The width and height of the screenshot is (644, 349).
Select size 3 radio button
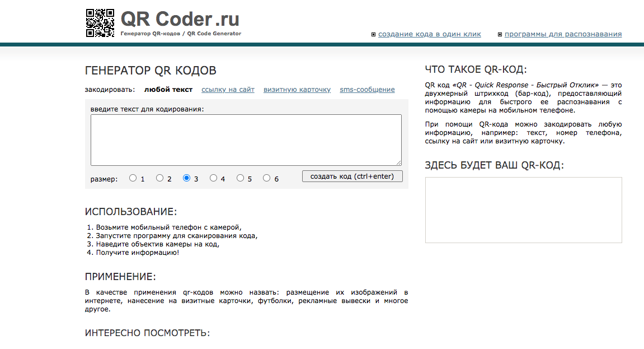tap(186, 178)
